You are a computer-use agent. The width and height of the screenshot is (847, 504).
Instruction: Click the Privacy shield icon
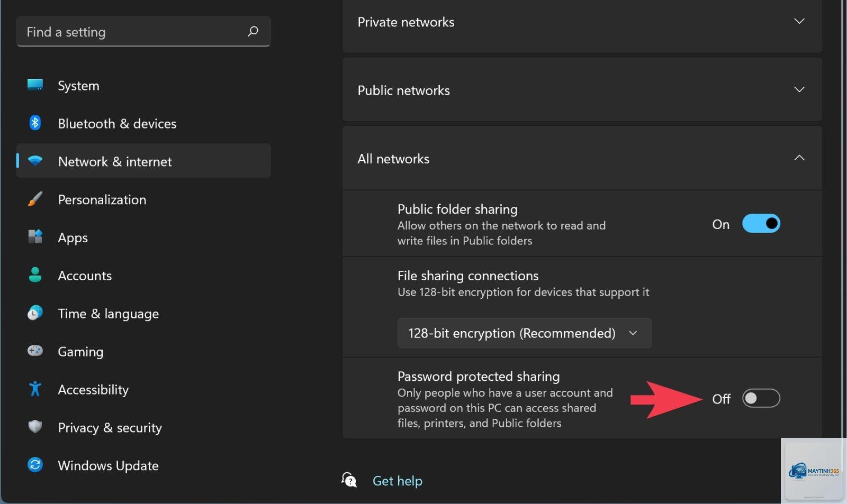coord(35,426)
